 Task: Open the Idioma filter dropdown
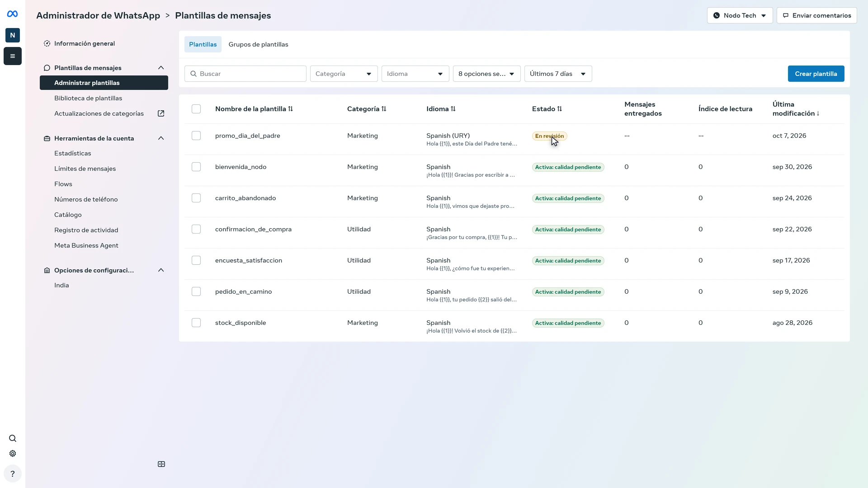tap(415, 74)
